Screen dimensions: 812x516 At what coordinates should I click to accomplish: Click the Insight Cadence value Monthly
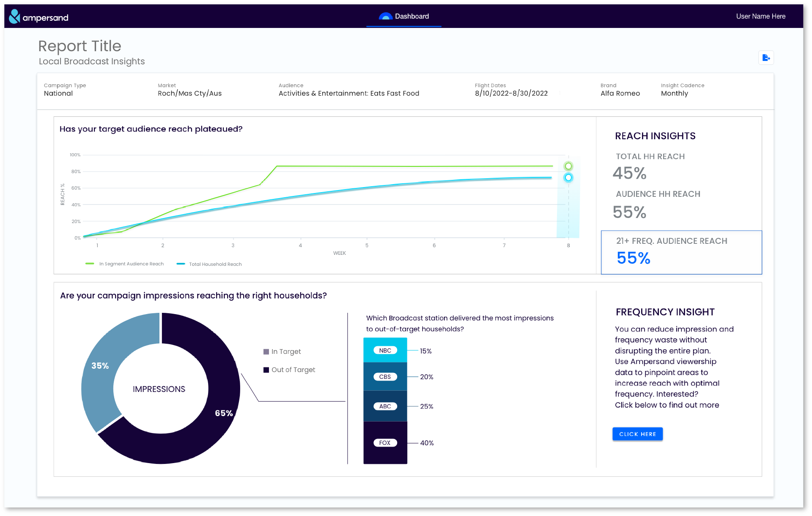pyautogui.click(x=675, y=94)
